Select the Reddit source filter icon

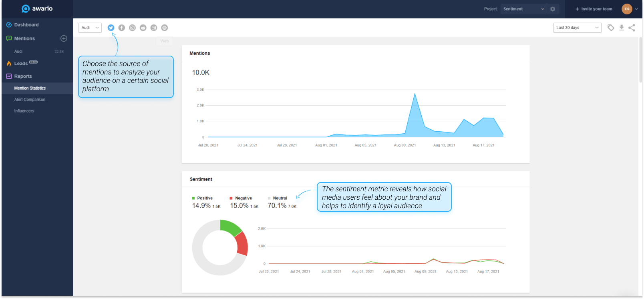(x=143, y=28)
